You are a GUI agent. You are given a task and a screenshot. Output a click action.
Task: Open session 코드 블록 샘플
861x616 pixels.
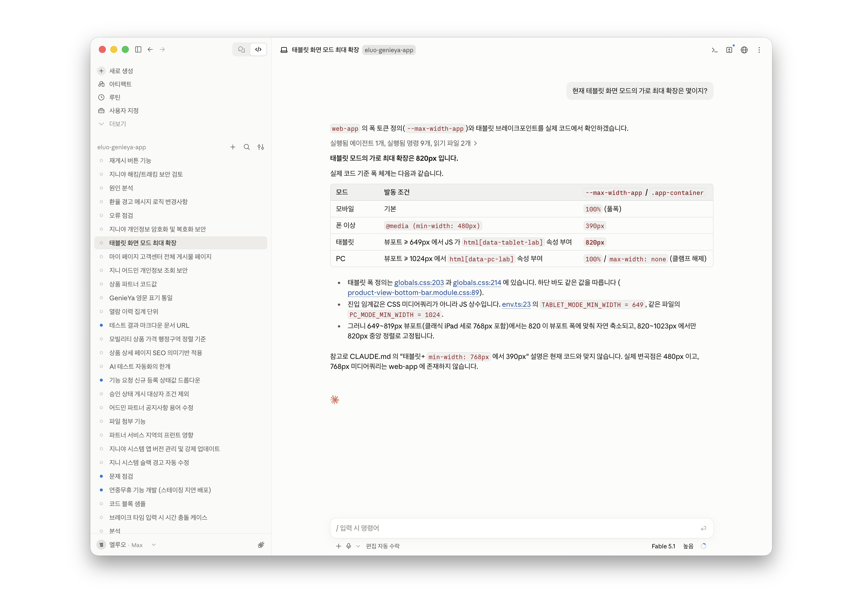click(x=180, y=503)
